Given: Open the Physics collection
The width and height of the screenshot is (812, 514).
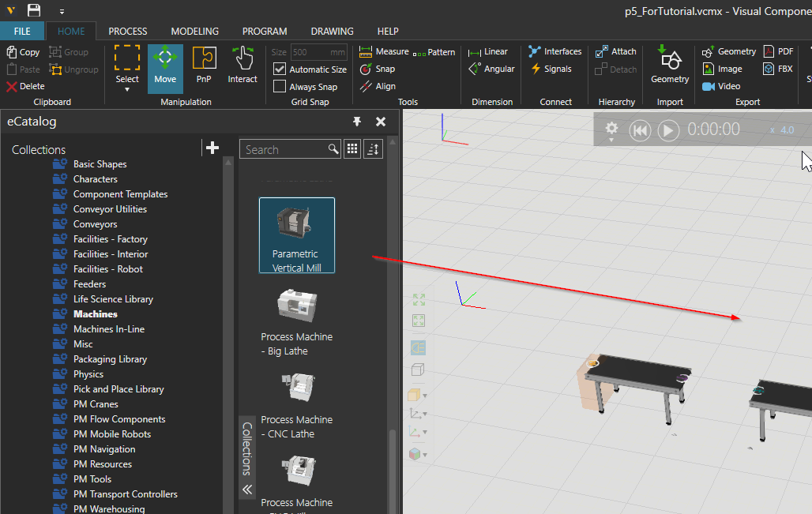Looking at the screenshot, I should coord(88,374).
